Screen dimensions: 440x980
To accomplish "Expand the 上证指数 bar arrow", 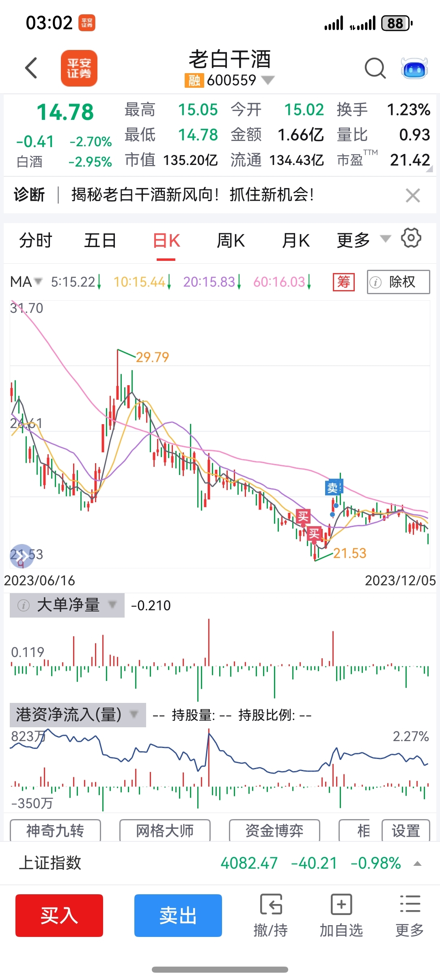I will pyautogui.click(x=417, y=863).
